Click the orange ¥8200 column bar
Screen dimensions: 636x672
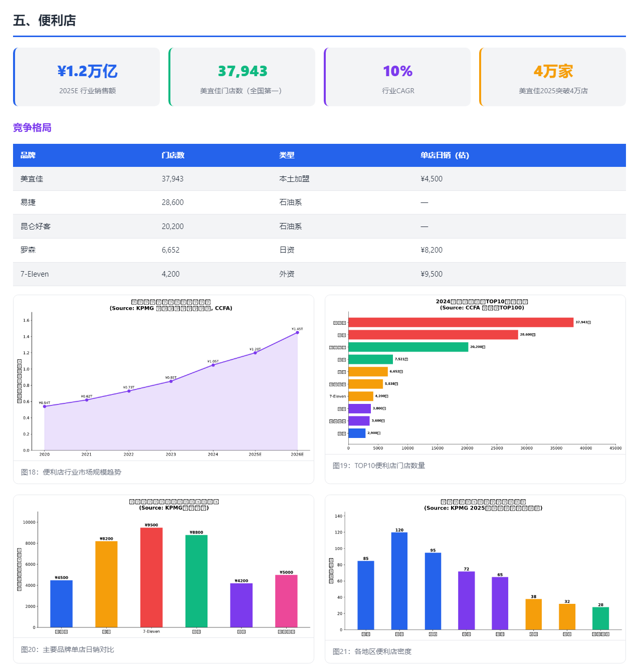pos(106,584)
